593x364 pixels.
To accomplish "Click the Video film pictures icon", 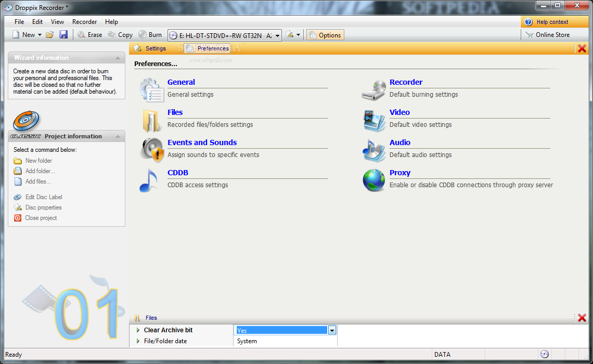I will coord(374,121).
